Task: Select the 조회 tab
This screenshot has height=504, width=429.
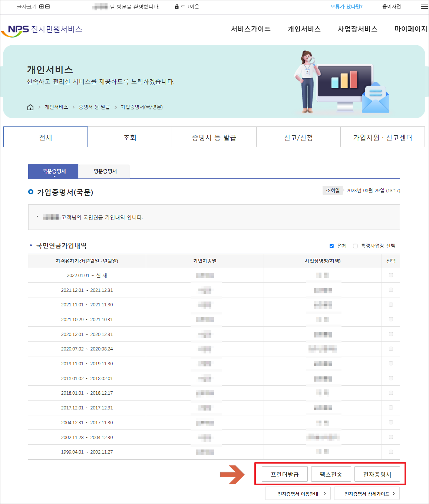Action: [129, 137]
